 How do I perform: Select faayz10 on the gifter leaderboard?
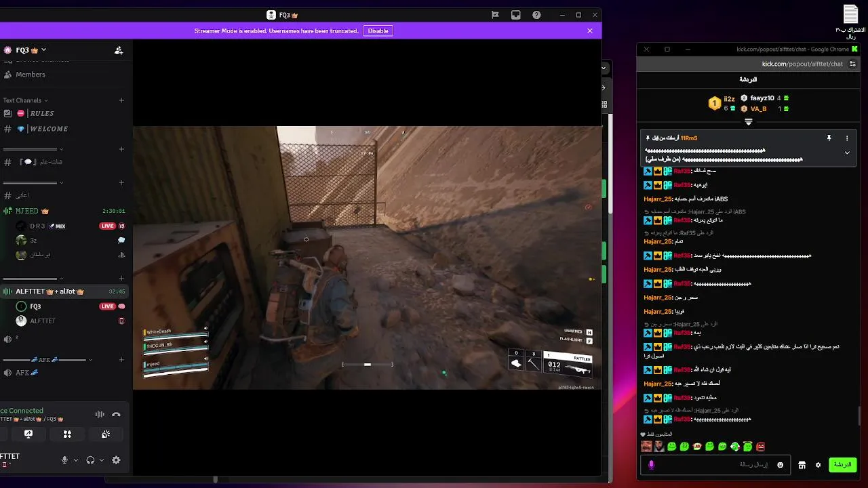point(766,98)
